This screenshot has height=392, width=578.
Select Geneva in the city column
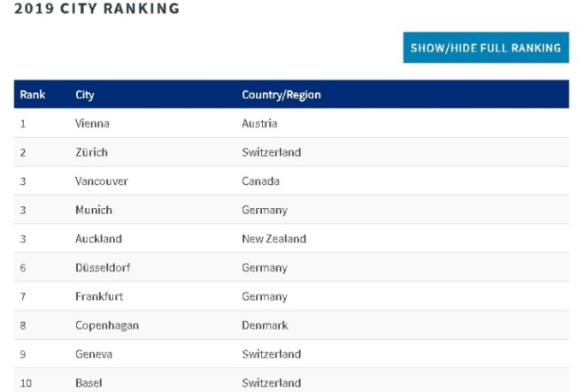[x=94, y=354]
